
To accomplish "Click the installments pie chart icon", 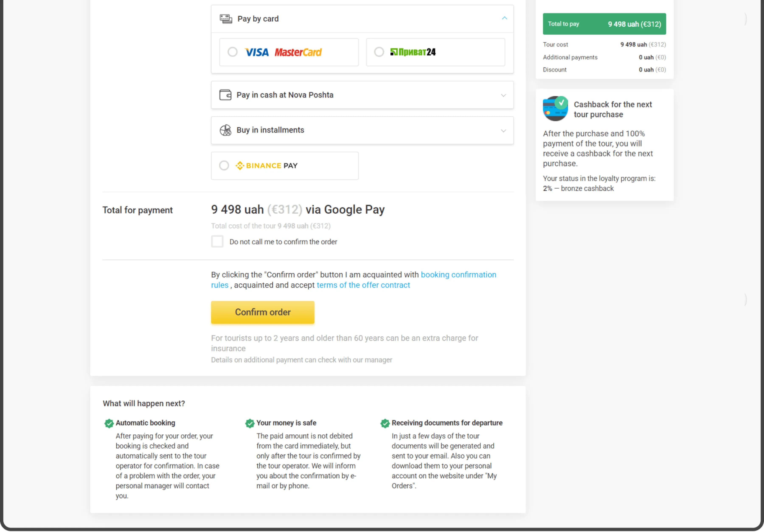I will coord(225,130).
